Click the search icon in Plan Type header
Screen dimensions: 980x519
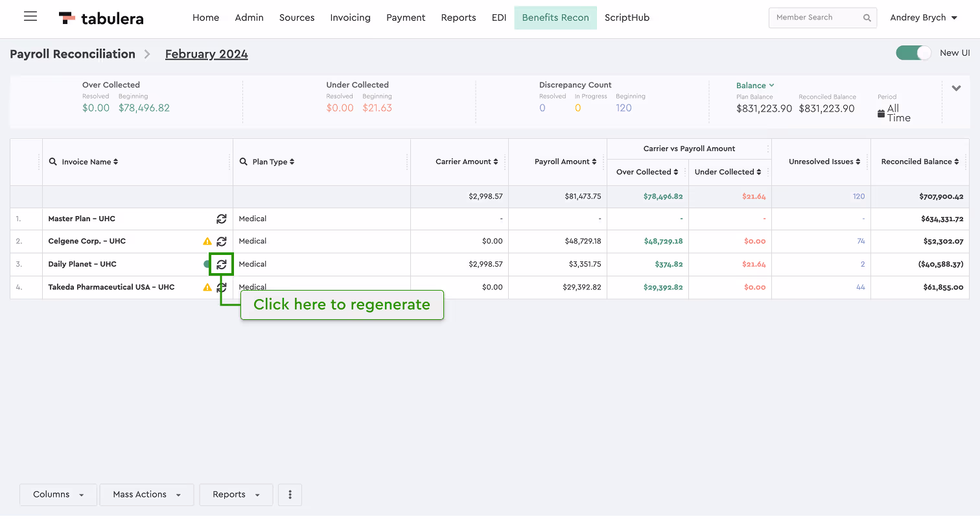[x=244, y=162]
